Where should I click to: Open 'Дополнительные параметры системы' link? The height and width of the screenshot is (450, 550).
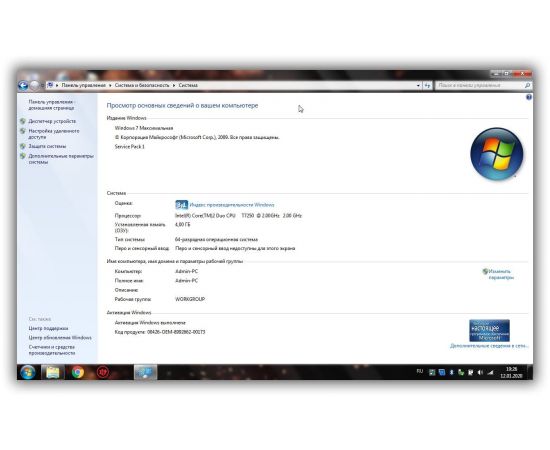click(61, 159)
